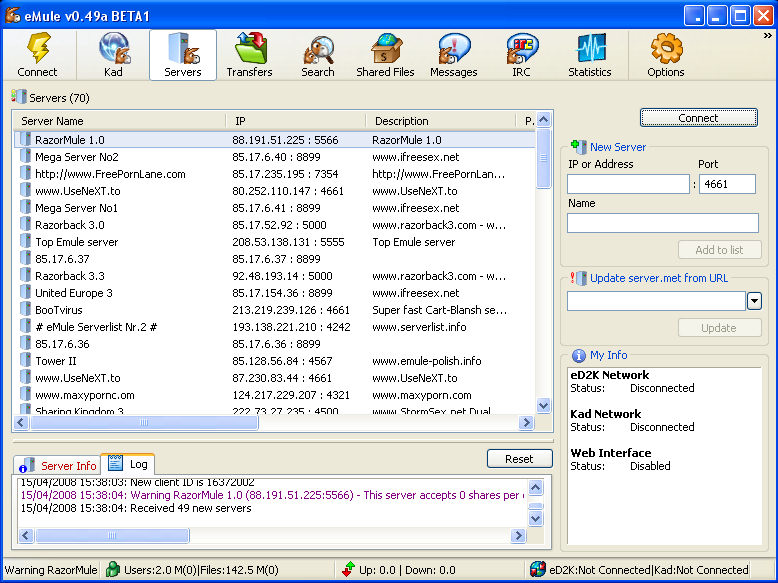Image resolution: width=778 pixels, height=583 pixels.
Task: Click the Log tab notepad icon
Action: tap(116, 462)
